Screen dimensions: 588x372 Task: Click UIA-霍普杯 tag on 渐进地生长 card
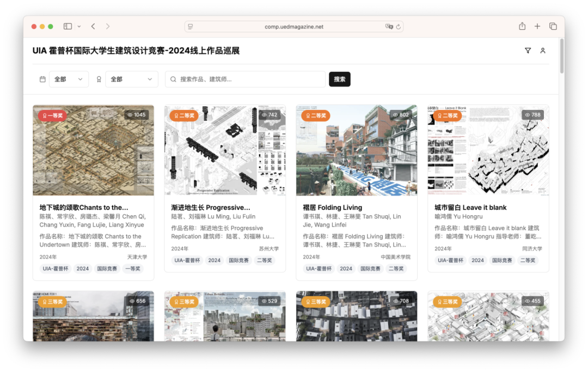pos(187,260)
